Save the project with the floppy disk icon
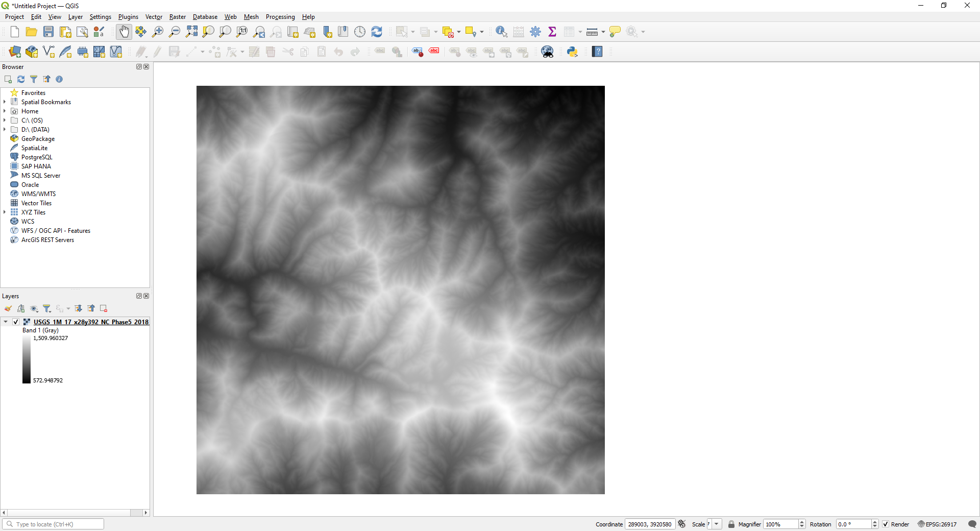Screen dimensions: 980x531 pyautogui.click(x=48, y=32)
